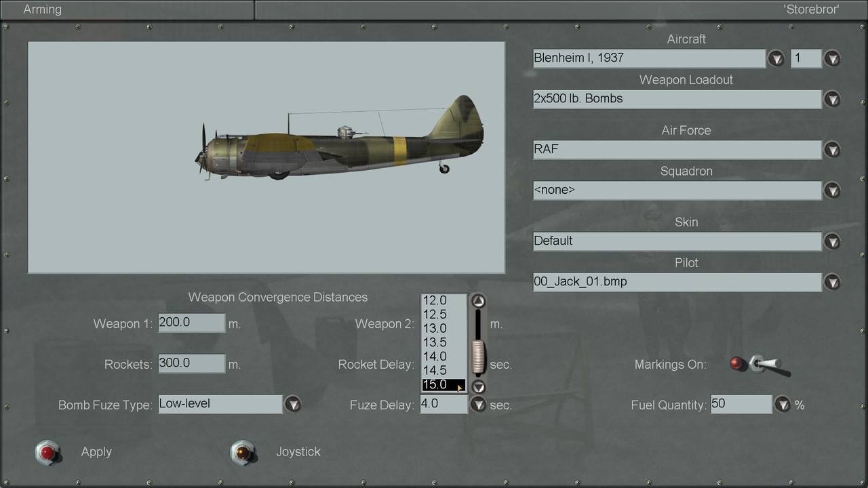
Task: Select 14.5 in the delay list
Action: coord(443,371)
